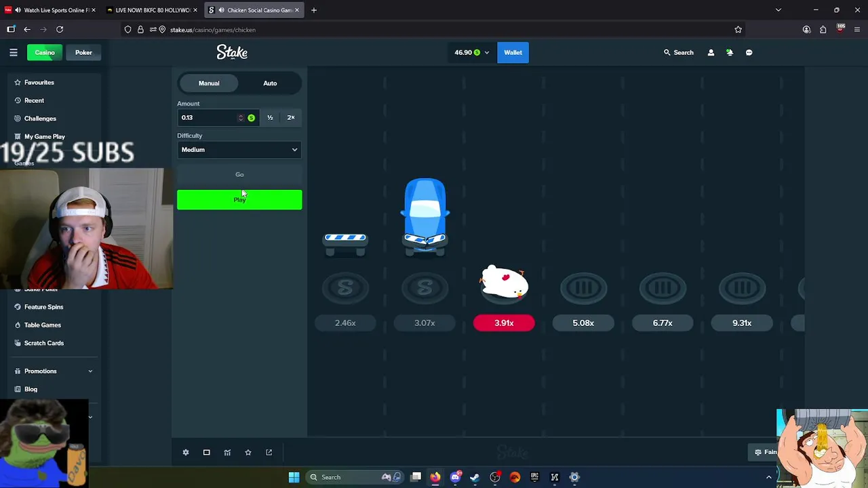The image size is (868, 488).
Task: Click the 5.08x lane coin
Action: pyautogui.click(x=583, y=288)
